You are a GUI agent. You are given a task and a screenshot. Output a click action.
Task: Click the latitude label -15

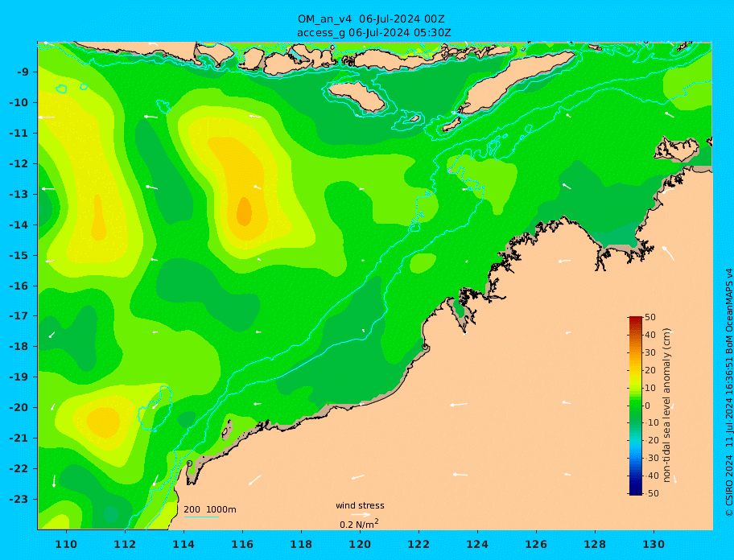[x=19, y=255]
